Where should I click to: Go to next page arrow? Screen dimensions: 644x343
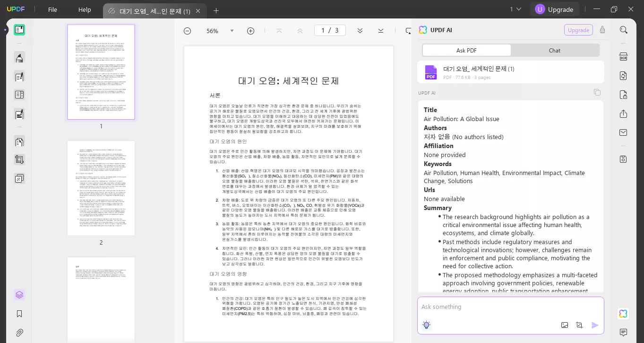tap(360, 31)
